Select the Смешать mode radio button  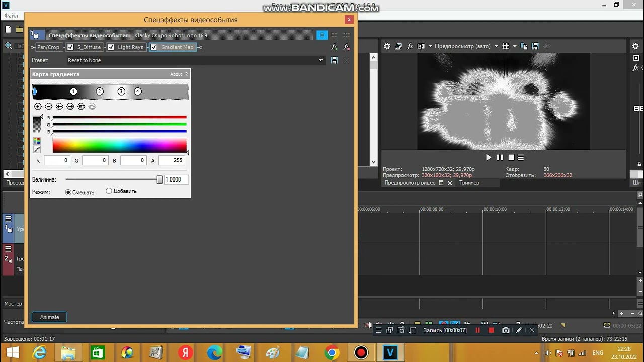pos(68,192)
